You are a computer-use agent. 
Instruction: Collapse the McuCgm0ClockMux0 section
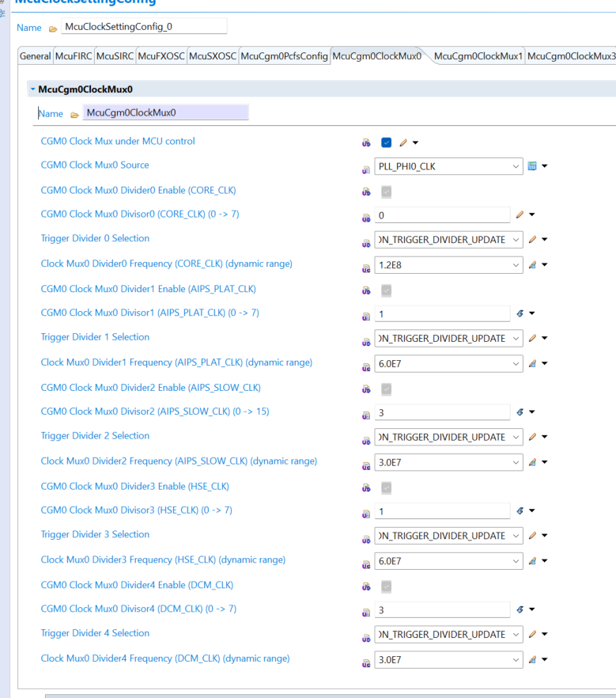tap(32, 89)
